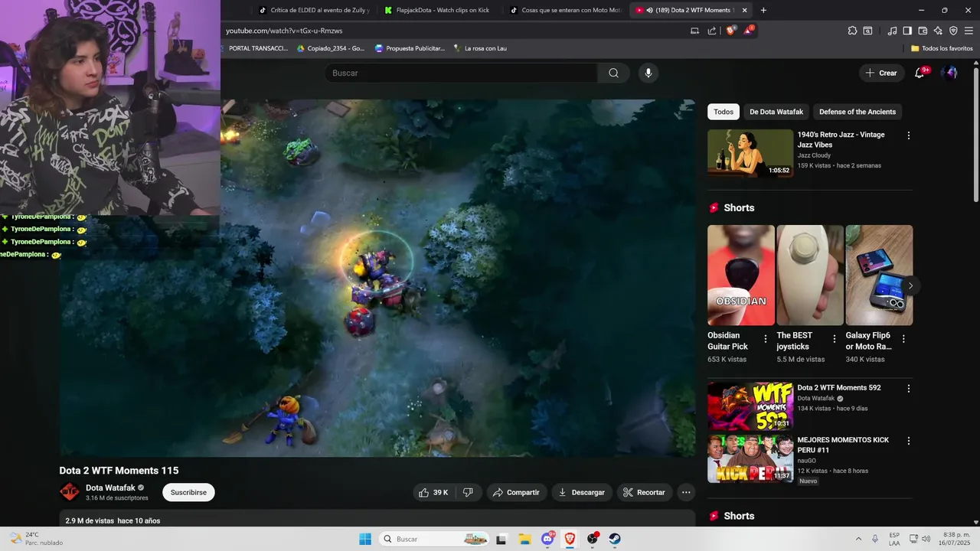Screen dimensions: 980x551
Task: Open the browser extensions puzzle icon
Action: pos(852,31)
